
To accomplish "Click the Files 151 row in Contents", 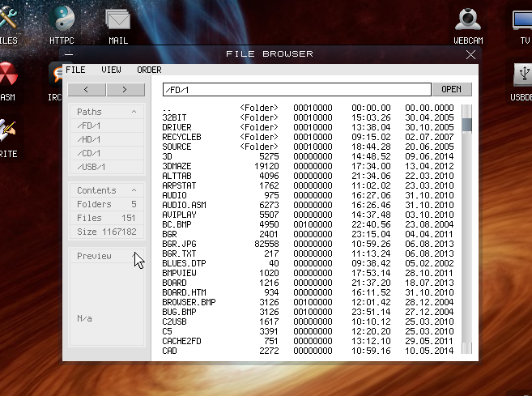I will click(x=107, y=218).
